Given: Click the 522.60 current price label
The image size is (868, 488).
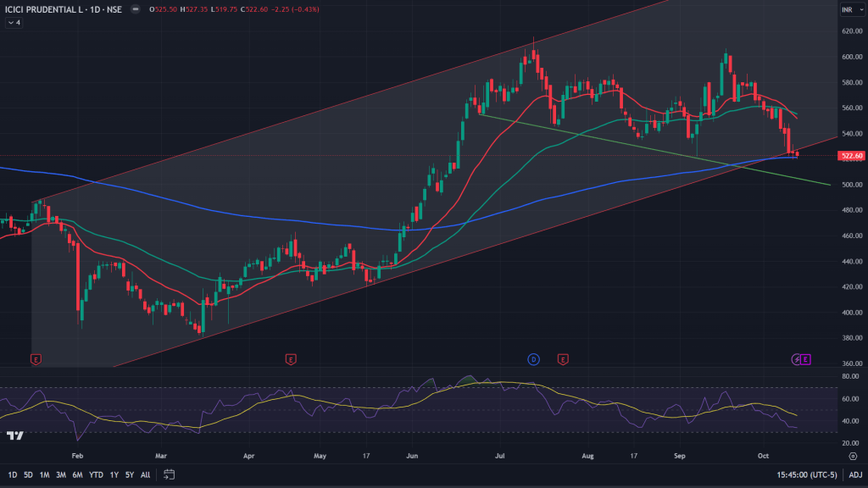Looking at the screenshot, I should pos(850,156).
